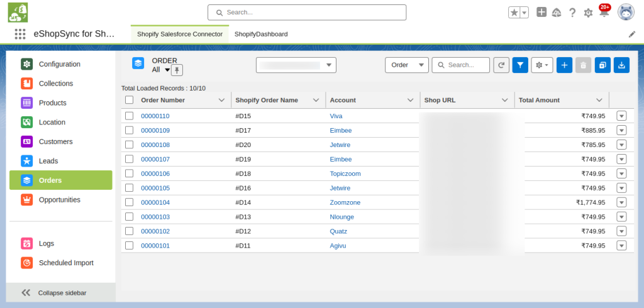The height and width of the screenshot is (308, 644).
Task: Open the Quatz account link
Action: (x=338, y=231)
